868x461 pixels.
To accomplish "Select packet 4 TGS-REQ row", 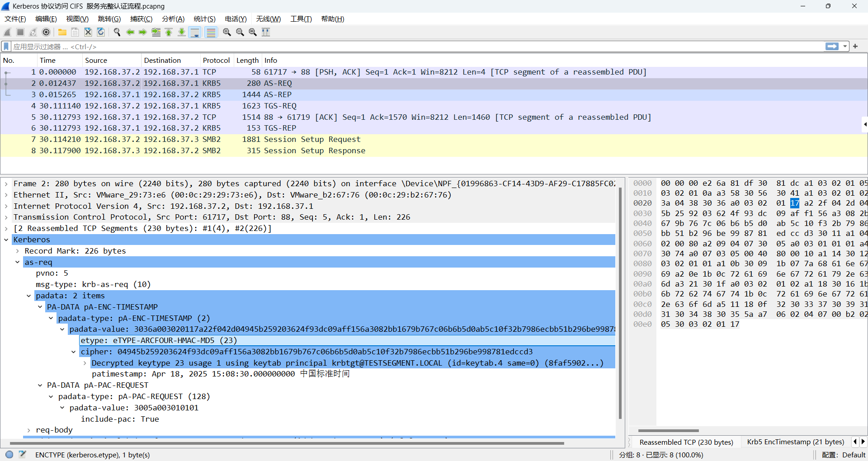I will point(434,106).
